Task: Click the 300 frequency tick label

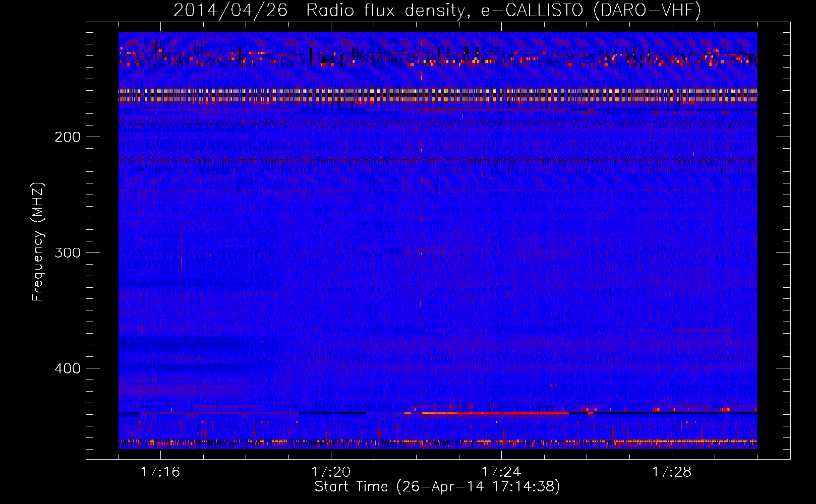Action: click(x=68, y=253)
